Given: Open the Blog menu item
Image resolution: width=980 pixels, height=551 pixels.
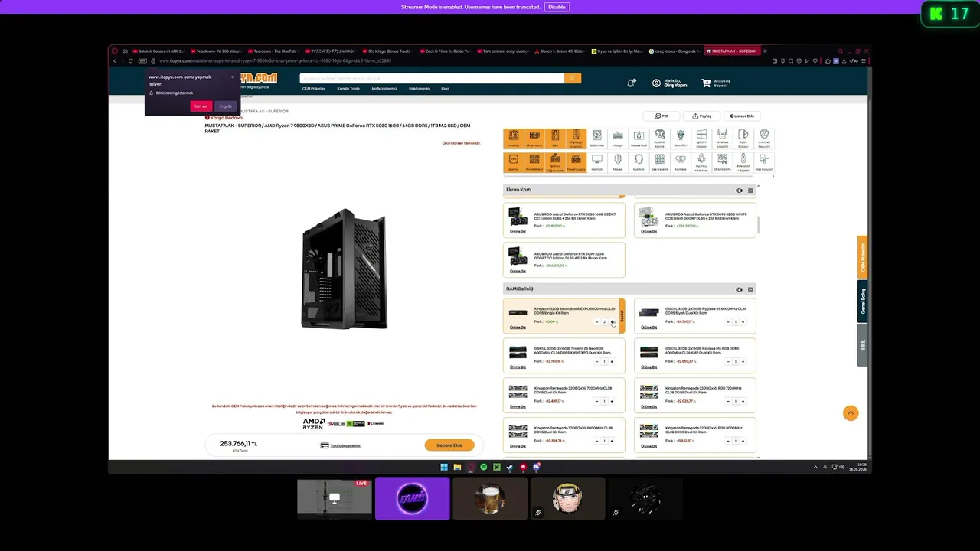Looking at the screenshot, I should (x=445, y=88).
